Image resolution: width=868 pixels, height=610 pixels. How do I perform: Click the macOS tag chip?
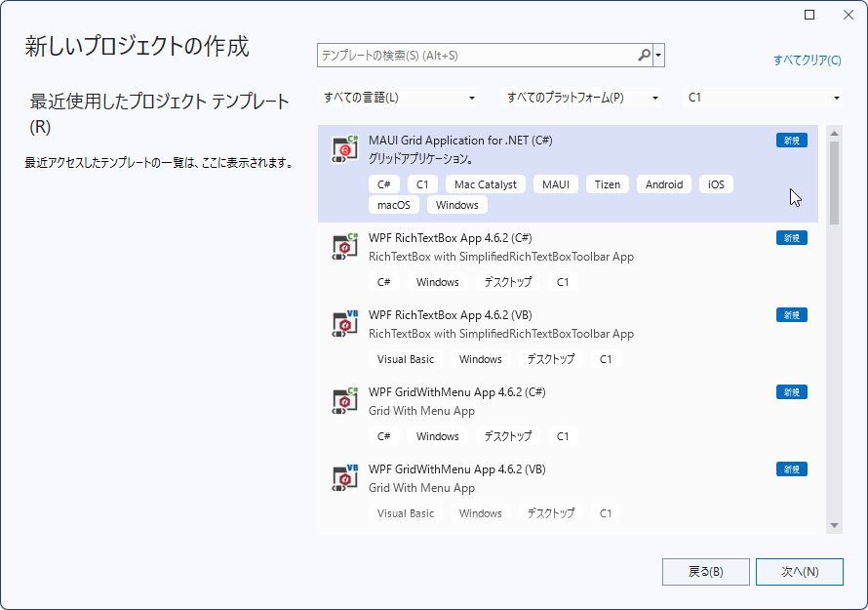394,205
